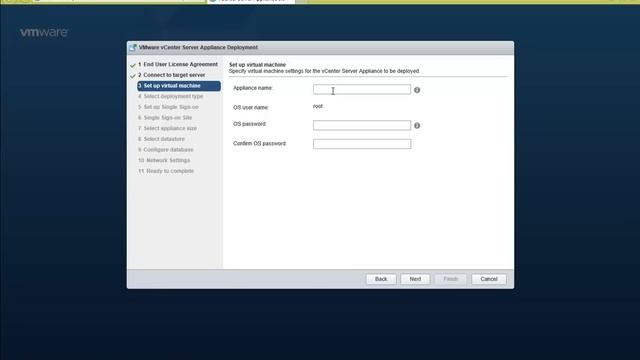Screen dimensions: 640x360
Task: Click the Back button
Action: tap(381, 279)
